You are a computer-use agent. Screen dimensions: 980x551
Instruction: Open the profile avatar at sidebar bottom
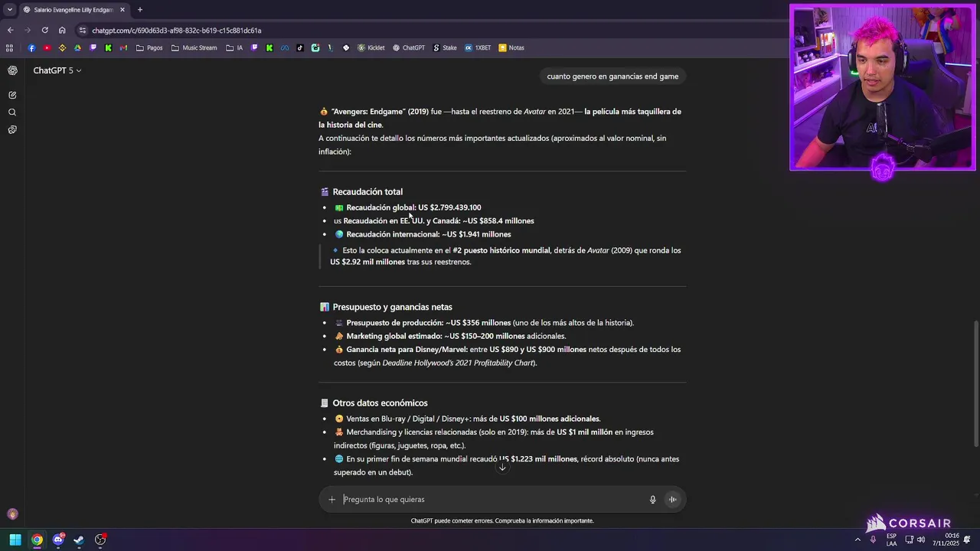click(12, 514)
